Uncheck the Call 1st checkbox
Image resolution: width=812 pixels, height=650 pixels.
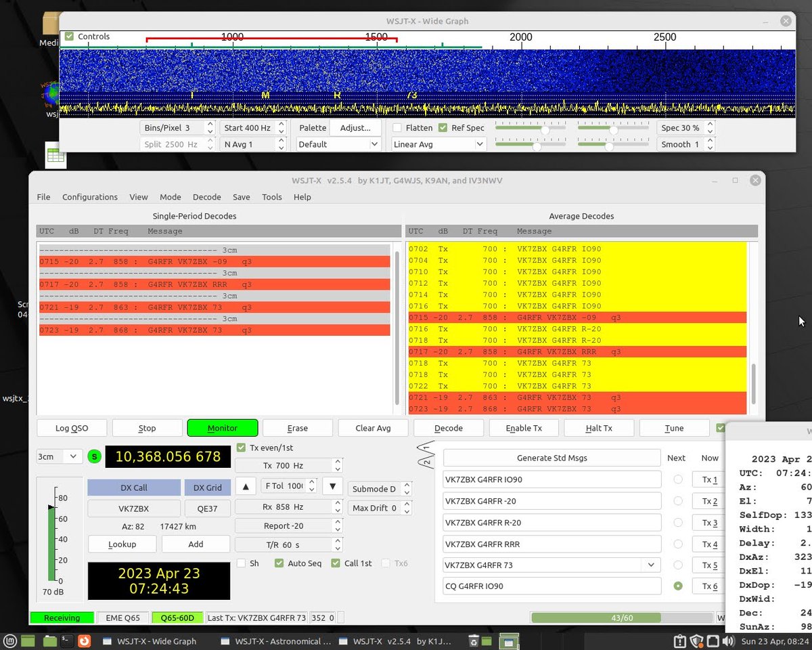coord(336,563)
